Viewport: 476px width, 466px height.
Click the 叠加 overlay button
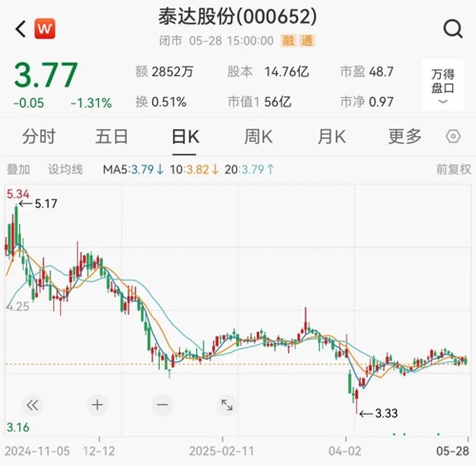coord(18,169)
